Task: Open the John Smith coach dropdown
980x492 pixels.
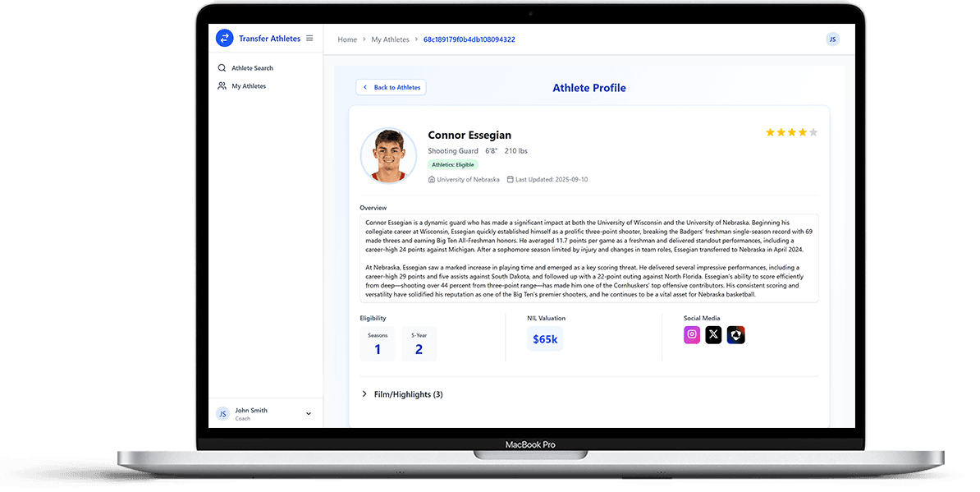Action: (x=308, y=413)
